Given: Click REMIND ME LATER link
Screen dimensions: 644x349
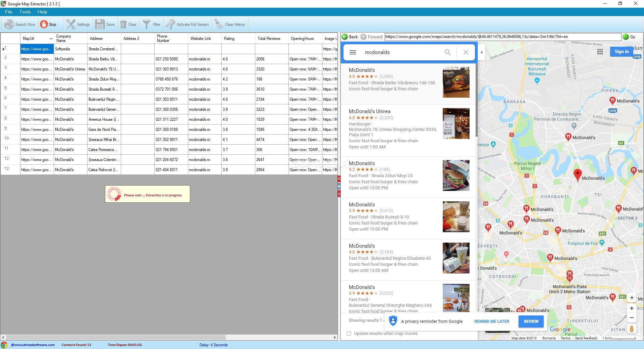Looking at the screenshot, I should 492,321.
